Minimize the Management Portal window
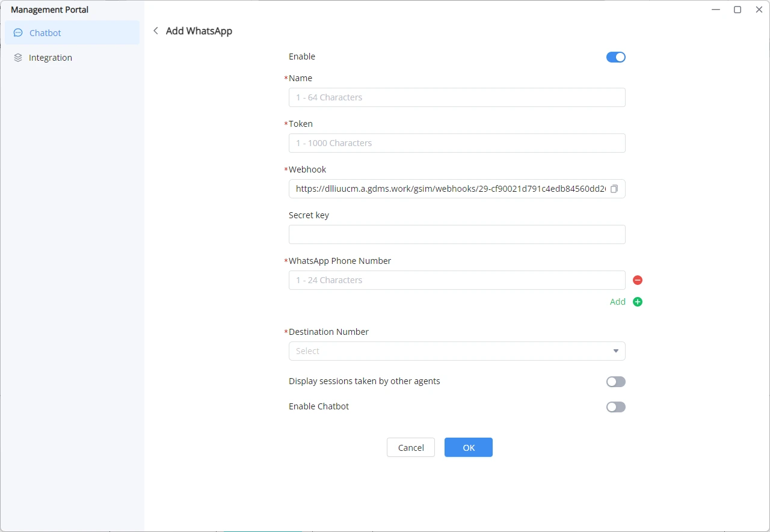770x532 pixels. [716, 10]
